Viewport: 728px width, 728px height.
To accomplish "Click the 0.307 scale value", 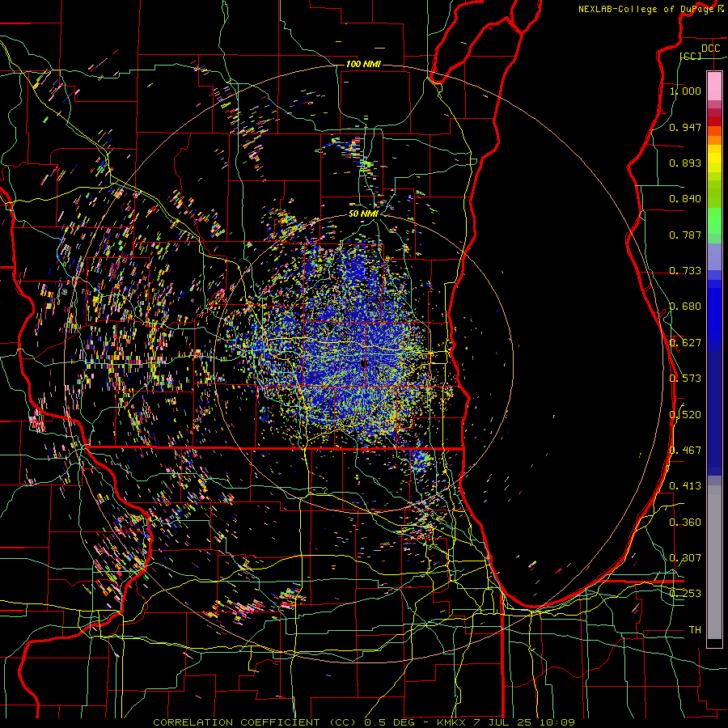I will (685, 558).
